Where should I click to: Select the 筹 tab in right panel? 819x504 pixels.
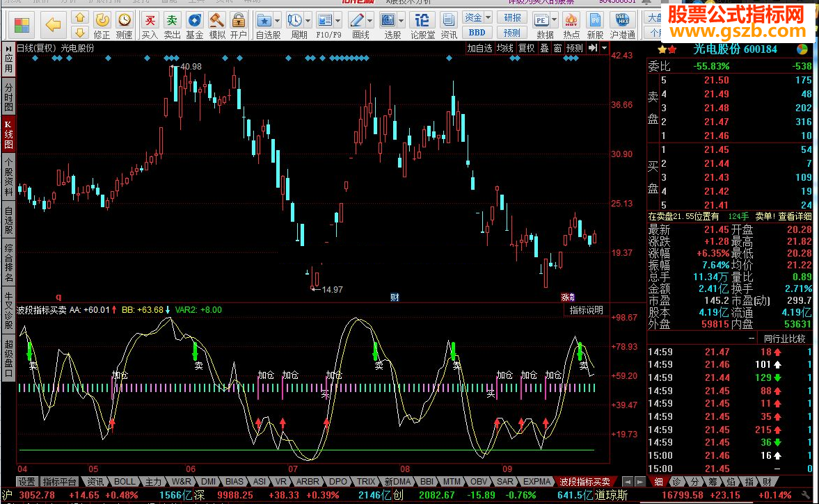pos(713,482)
